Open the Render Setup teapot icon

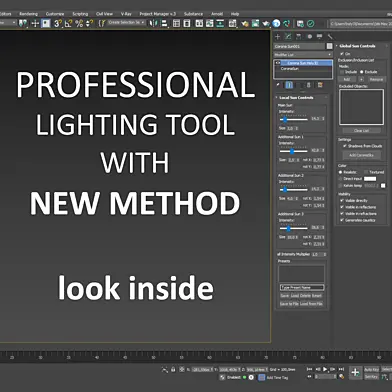[x=245, y=24]
